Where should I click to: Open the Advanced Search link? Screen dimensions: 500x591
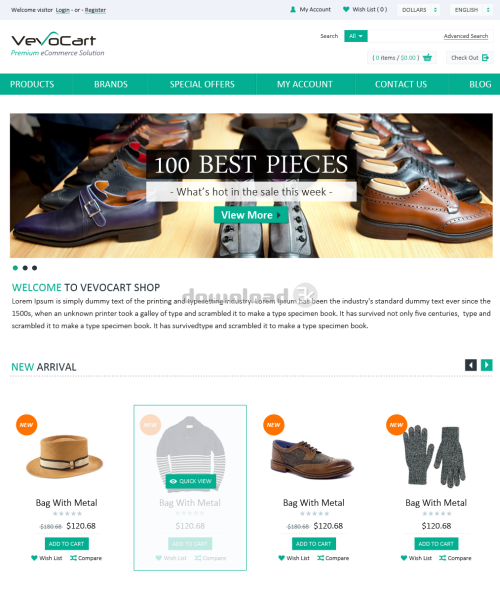click(x=466, y=36)
